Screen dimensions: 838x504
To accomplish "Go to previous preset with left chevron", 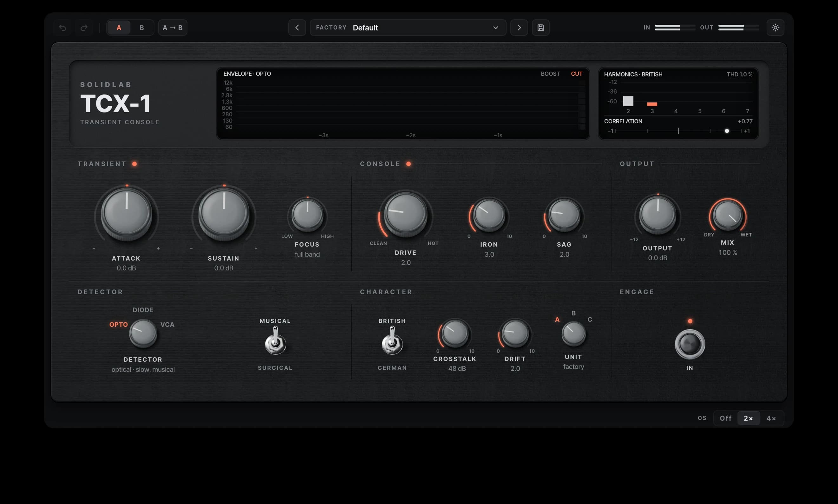I will click(297, 28).
